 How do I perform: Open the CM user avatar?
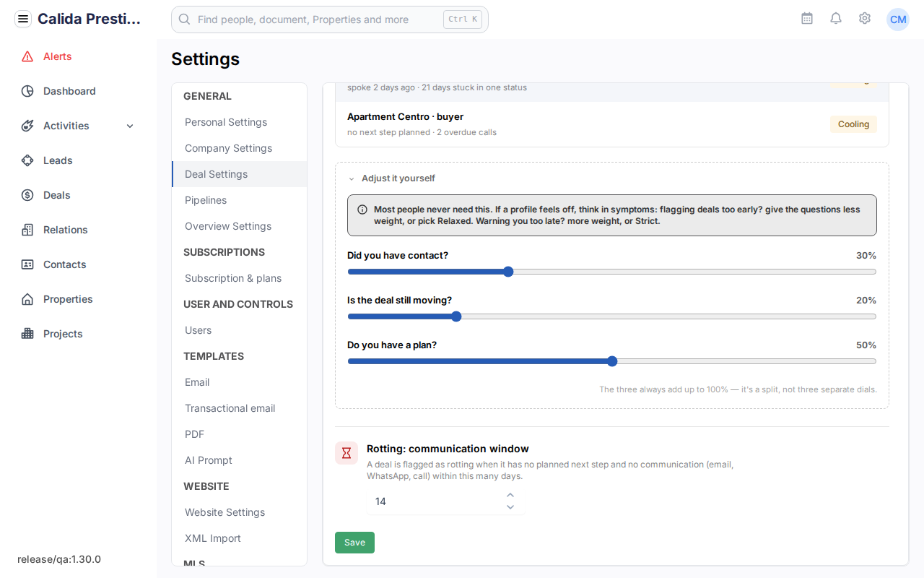898,20
